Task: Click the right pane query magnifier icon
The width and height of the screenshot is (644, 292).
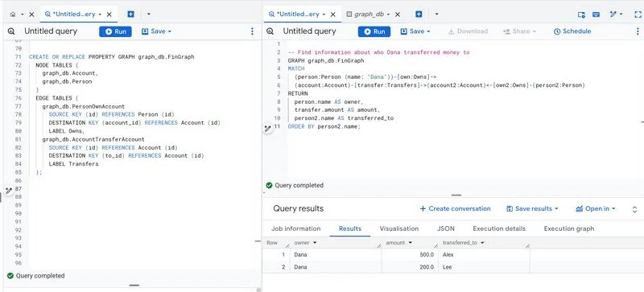Action: tap(270, 31)
